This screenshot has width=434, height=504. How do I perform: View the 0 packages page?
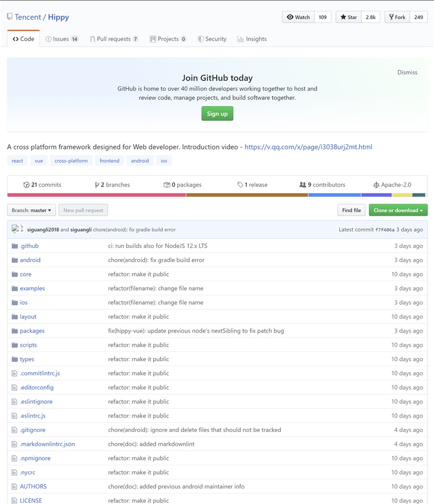point(182,185)
